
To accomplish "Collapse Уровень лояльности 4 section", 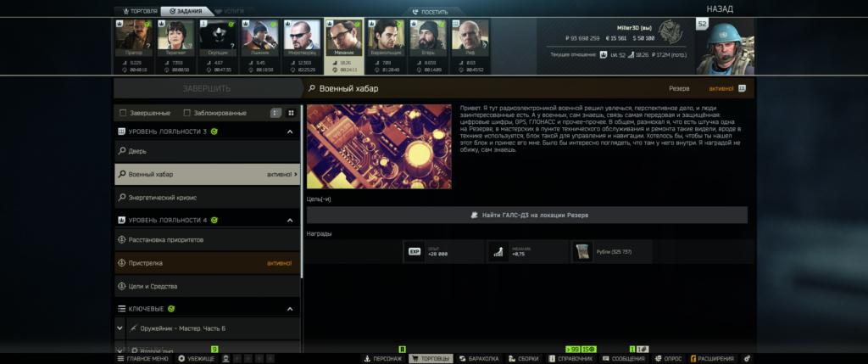I will tap(290, 221).
